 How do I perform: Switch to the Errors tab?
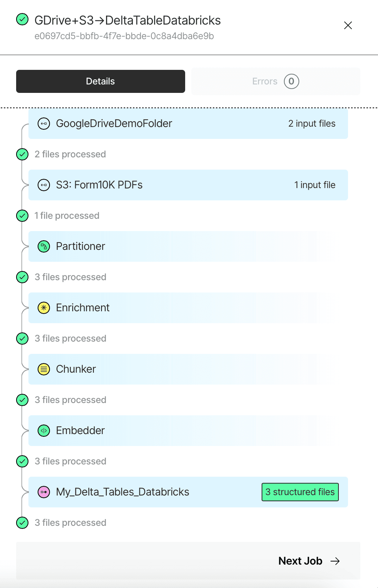click(x=276, y=81)
